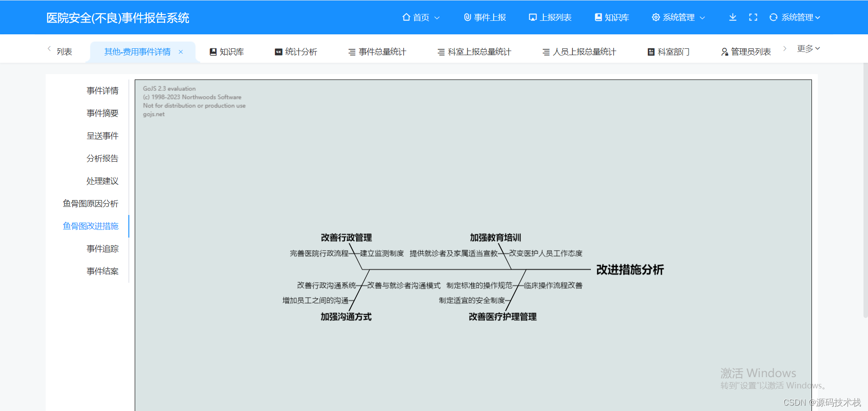
Task: Click the 上报列表 monitor icon
Action: pos(533,17)
